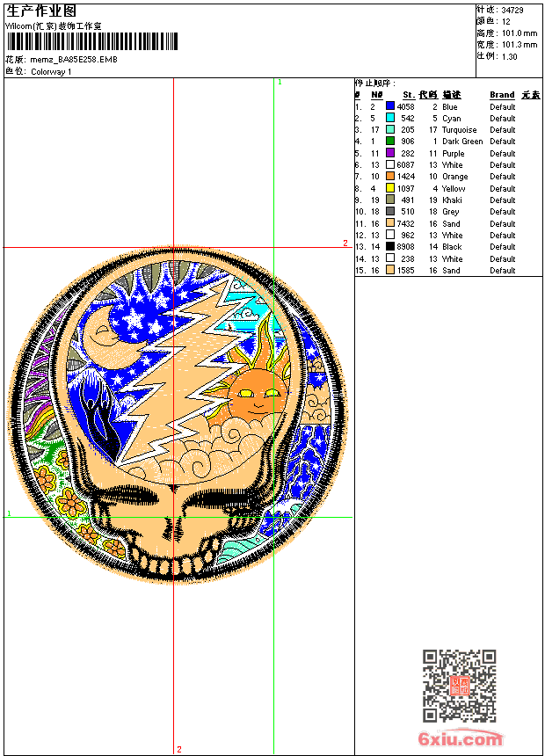
Task: Click the 'Purple' description text
Action: (x=454, y=153)
